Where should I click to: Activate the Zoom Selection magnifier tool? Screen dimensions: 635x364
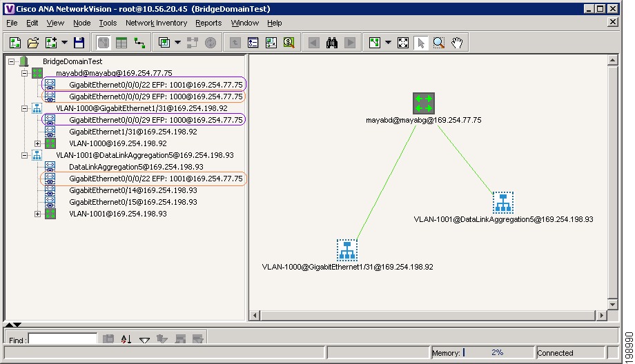438,43
